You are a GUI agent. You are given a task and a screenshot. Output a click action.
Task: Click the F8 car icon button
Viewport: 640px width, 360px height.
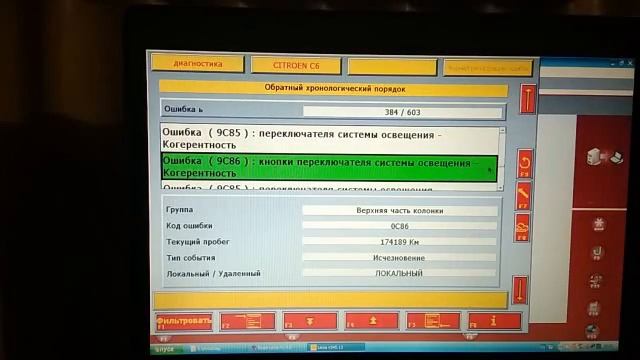click(x=522, y=227)
